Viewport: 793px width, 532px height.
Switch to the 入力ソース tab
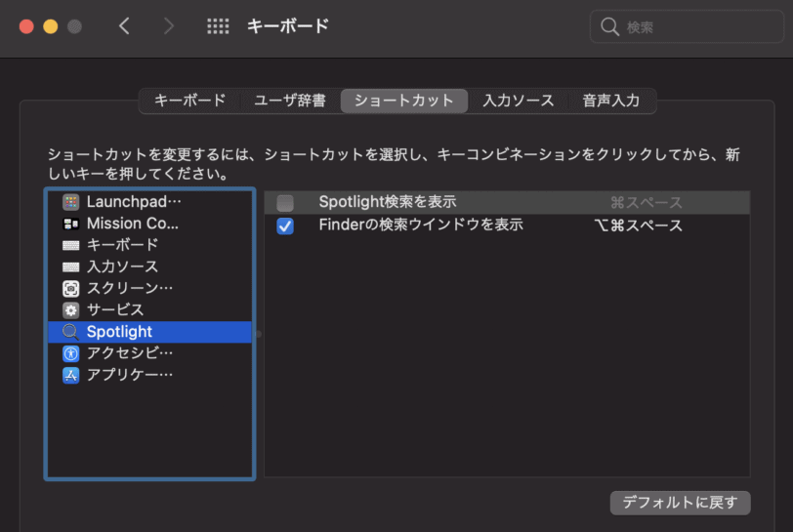(x=519, y=101)
